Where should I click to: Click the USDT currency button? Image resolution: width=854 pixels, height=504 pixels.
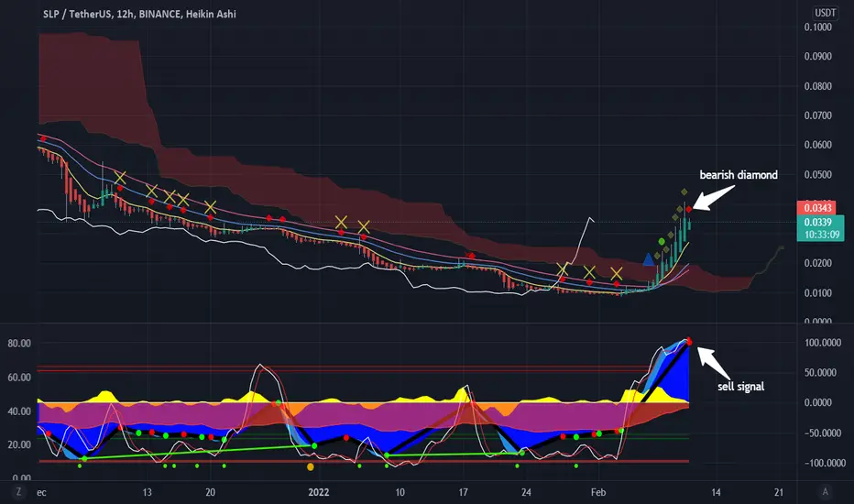[x=825, y=13]
